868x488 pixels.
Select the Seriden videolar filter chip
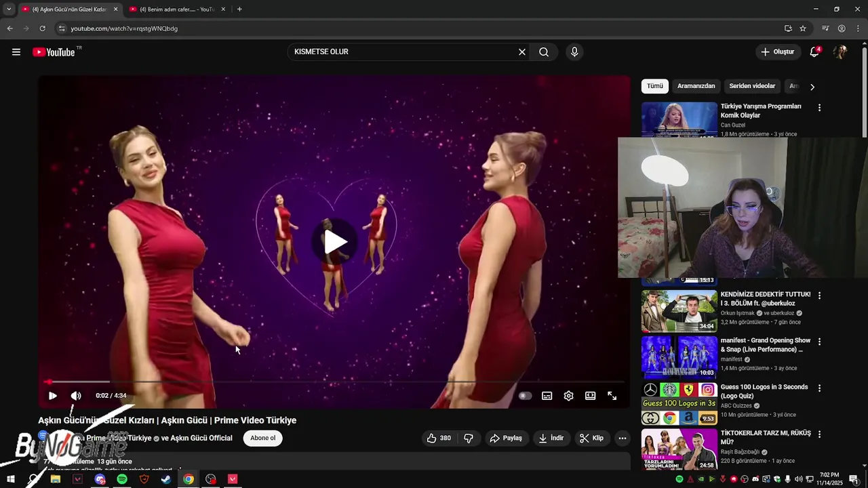[x=752, y=86]
